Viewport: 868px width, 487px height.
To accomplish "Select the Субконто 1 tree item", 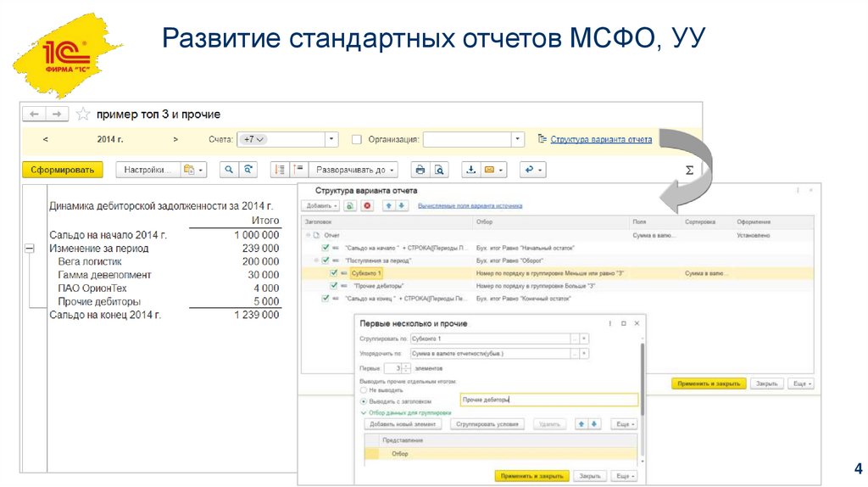I will coord(366,273).
